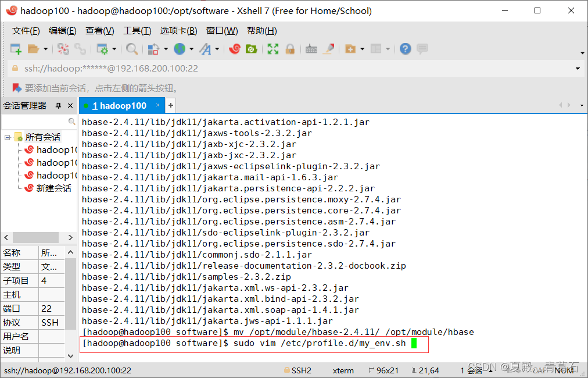
Task: Open the 帮助(H) menu
Action: (x=261, y=31)
